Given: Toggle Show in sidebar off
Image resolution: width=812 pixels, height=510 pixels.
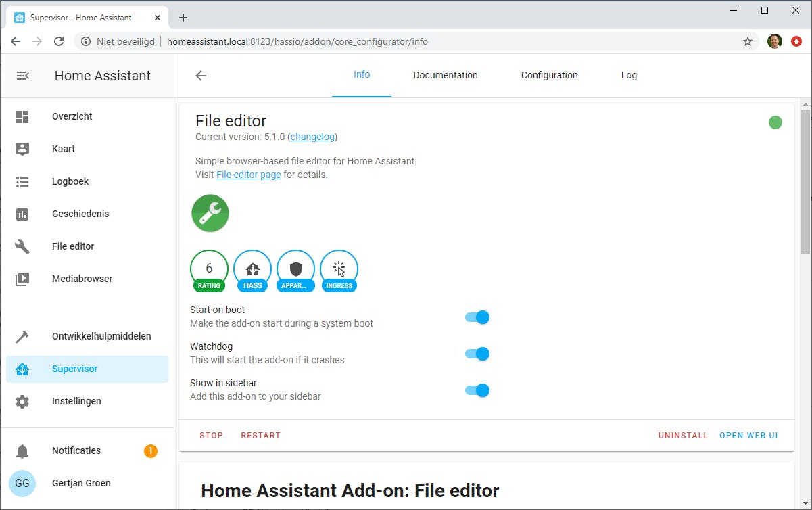Looking at the screenshot, I should [477, 390].
